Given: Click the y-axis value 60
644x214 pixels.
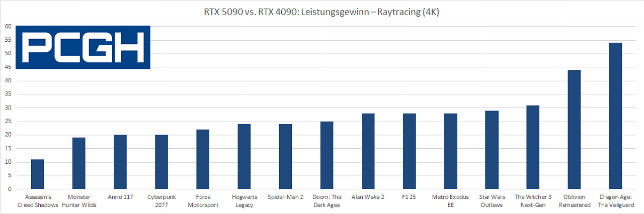Looking at the screenshot, I should 8,27.
